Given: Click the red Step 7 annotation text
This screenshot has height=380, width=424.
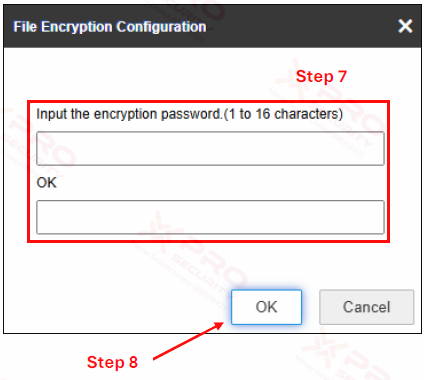Looking at the screenshot, I should tap(321, 76).
